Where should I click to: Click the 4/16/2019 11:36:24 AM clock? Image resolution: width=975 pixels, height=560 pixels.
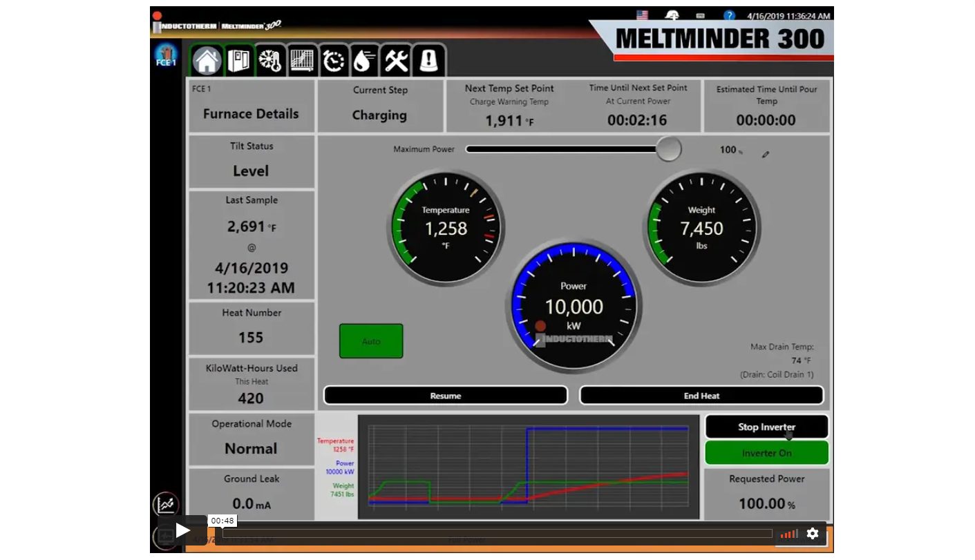click(x=788, y=16)
